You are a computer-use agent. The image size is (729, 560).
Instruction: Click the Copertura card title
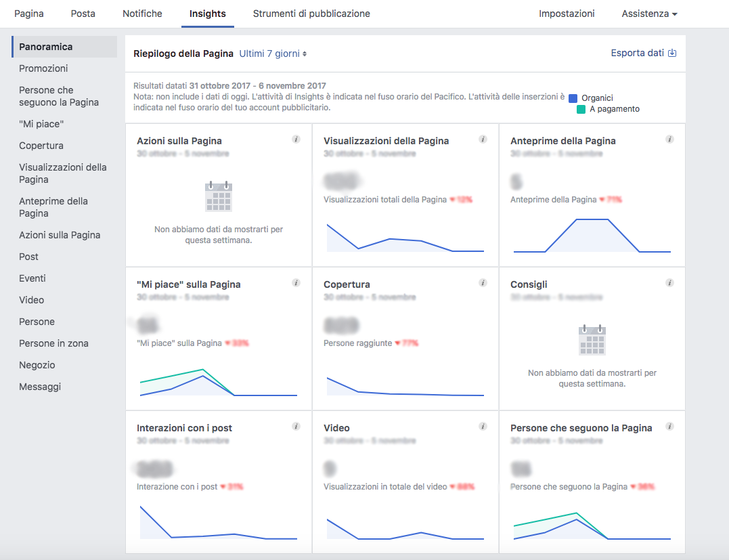coord(347,284)
